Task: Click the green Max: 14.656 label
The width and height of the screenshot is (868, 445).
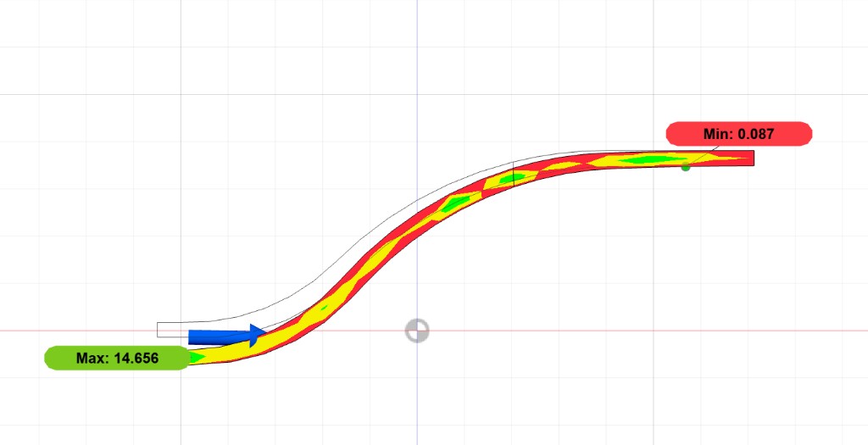Action: (117, 358)
